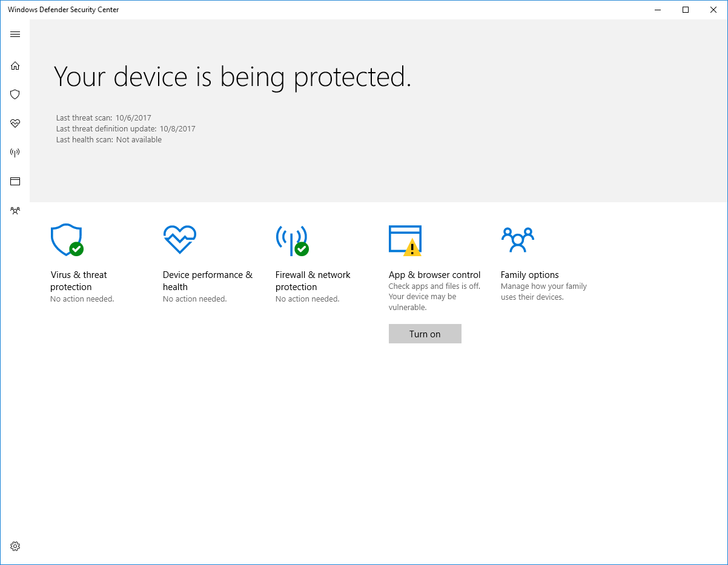This screenshot has width=728, height=565.
Task: Open Settings gear in sidebar
Action: (x=15, y=546)
